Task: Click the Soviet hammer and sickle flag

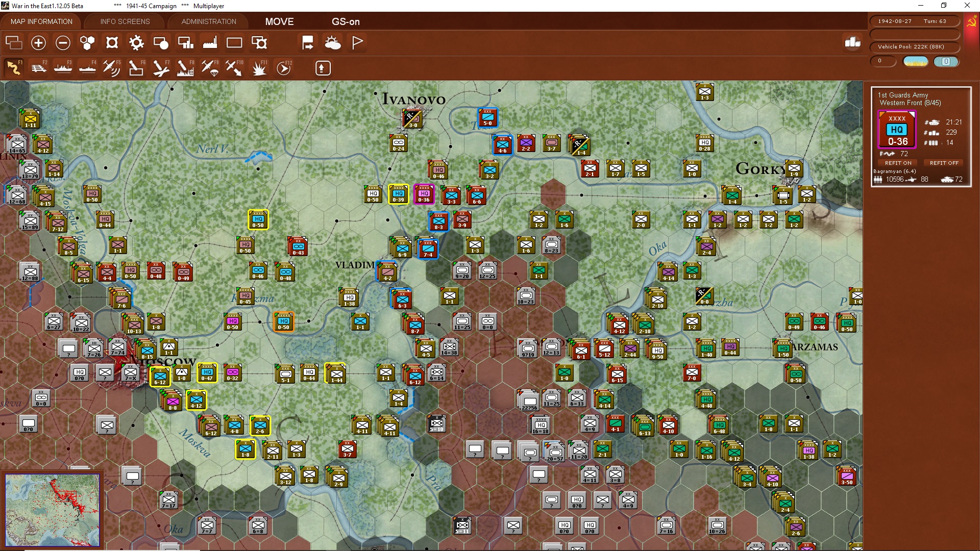Action: (971, 22)
